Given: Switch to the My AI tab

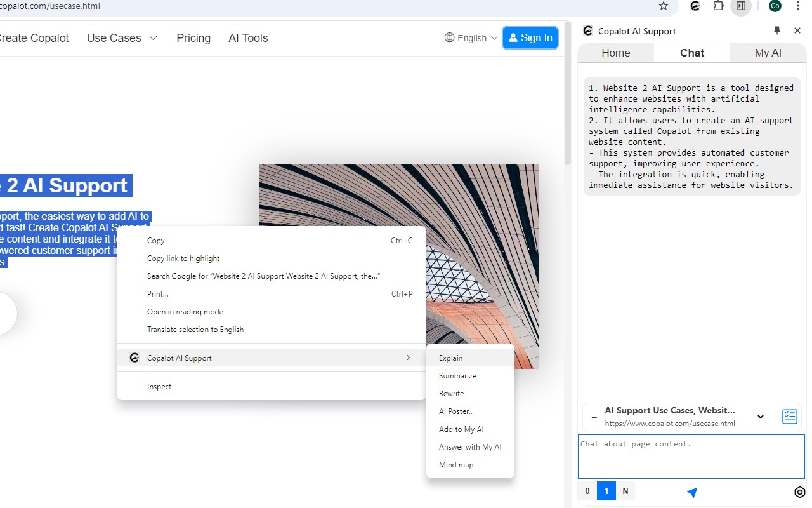Looking at the screenshot, I should pos(768,53).
